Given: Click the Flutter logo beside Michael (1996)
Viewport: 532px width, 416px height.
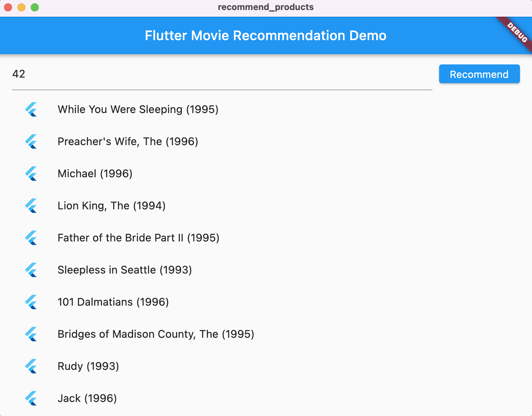Looking at the screenshot, I should coord(31,174).
